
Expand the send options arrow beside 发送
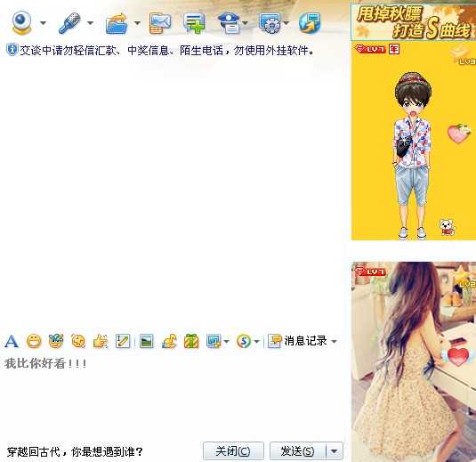334,451
